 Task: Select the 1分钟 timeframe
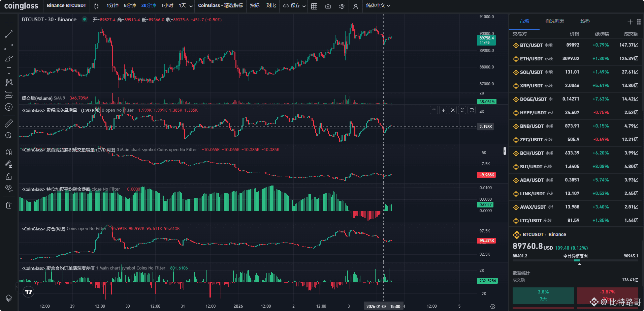tap(112, 6)
